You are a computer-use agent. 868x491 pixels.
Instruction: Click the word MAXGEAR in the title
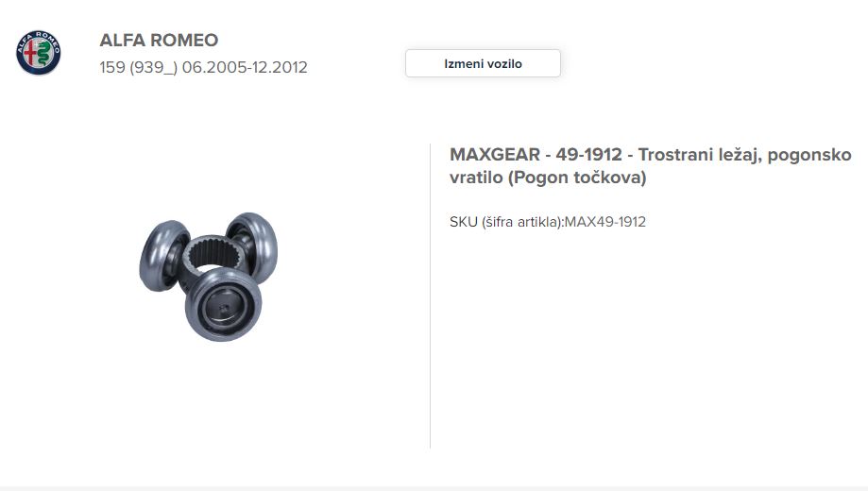coord(495,155)
